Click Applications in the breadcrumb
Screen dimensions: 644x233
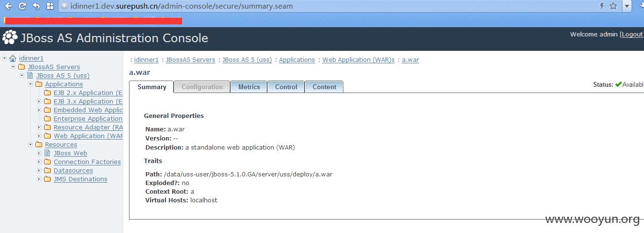pos(297,60)
